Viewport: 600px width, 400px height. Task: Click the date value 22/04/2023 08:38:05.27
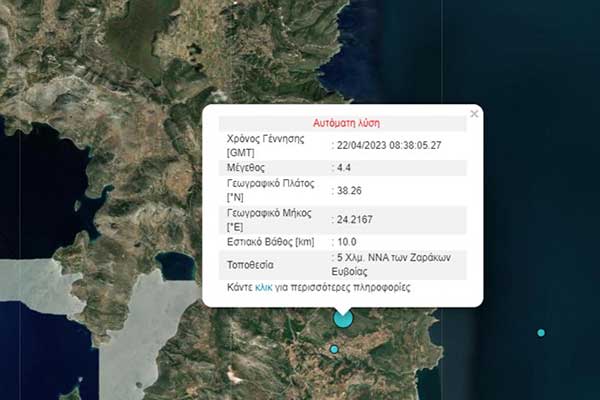click(390, 145)
